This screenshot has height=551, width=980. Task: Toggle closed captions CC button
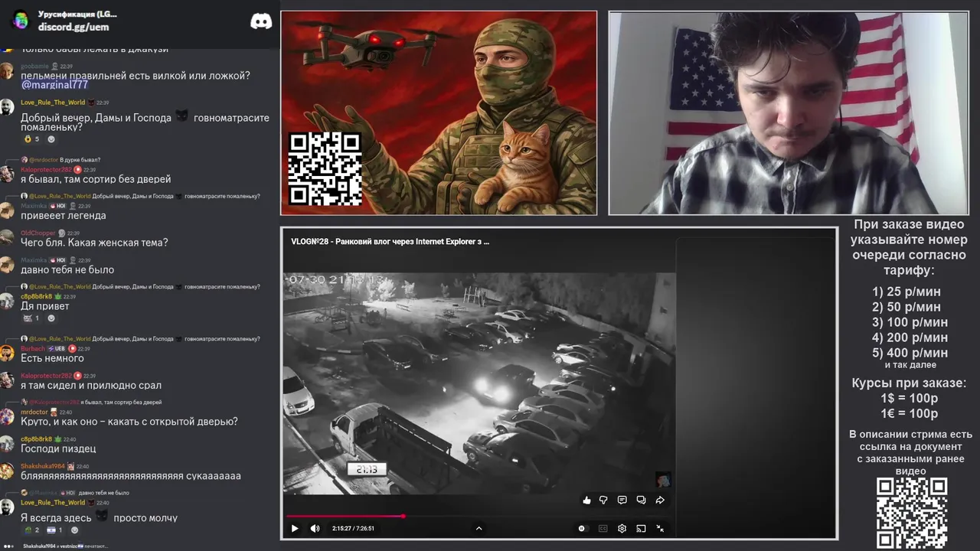point(603,528)
